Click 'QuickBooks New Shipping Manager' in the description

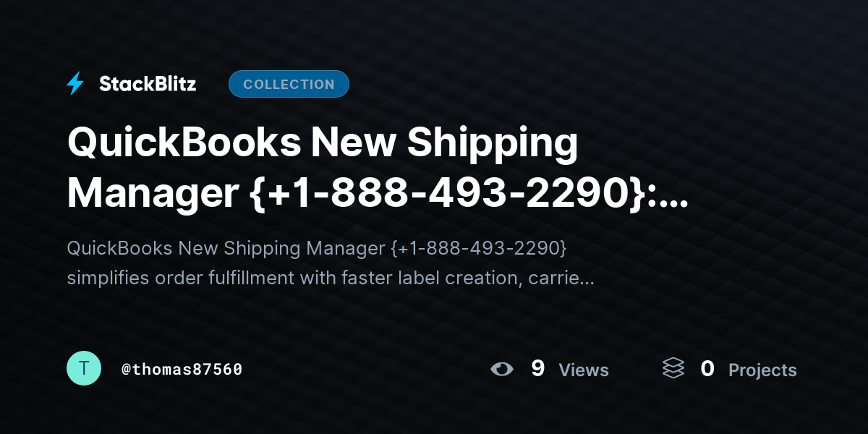tap(226, 248)
